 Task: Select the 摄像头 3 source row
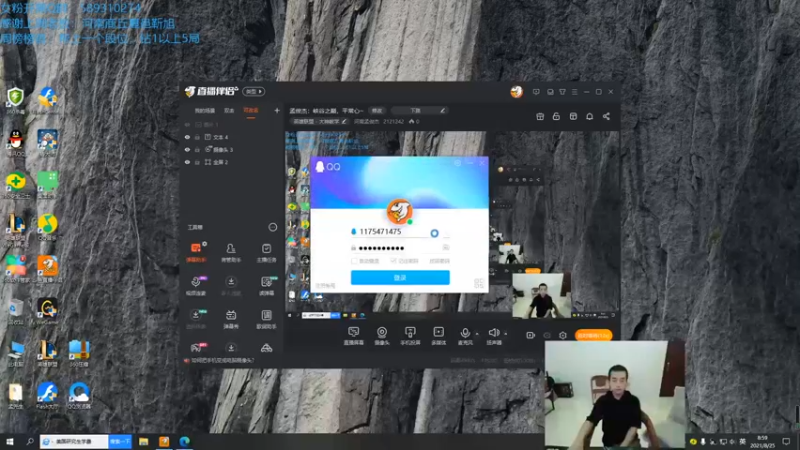click(x=231, y=149)
